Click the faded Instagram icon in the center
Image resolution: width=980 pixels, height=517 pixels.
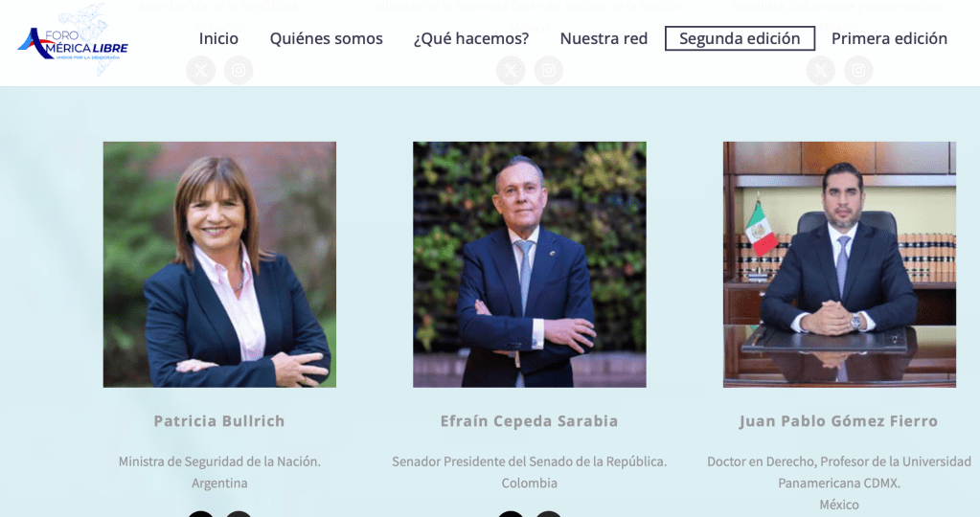point(548,70)
